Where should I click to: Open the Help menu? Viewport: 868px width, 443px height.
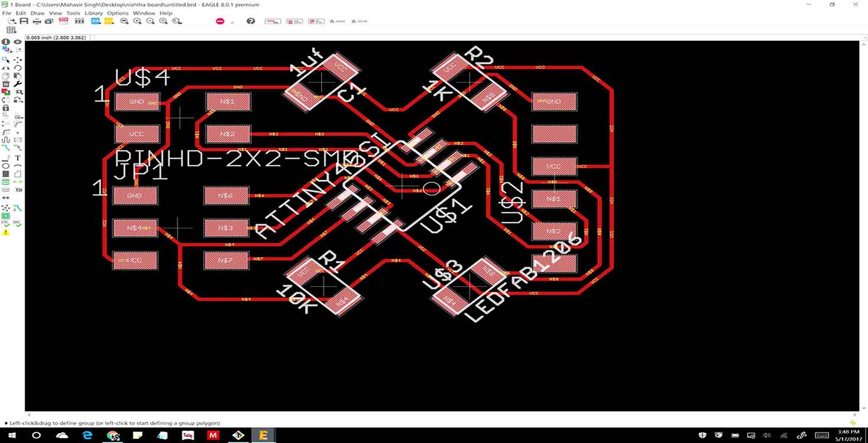click(x=166, y=13)
